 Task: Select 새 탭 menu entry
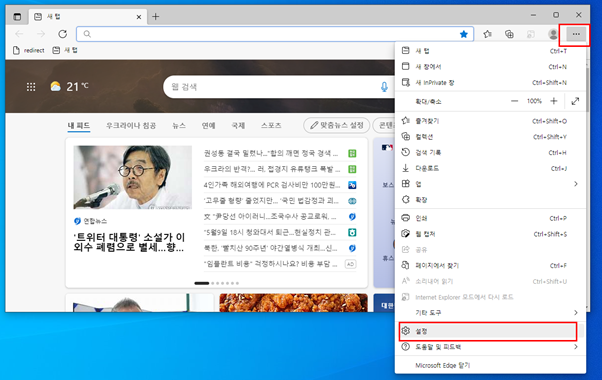point(490,51)
